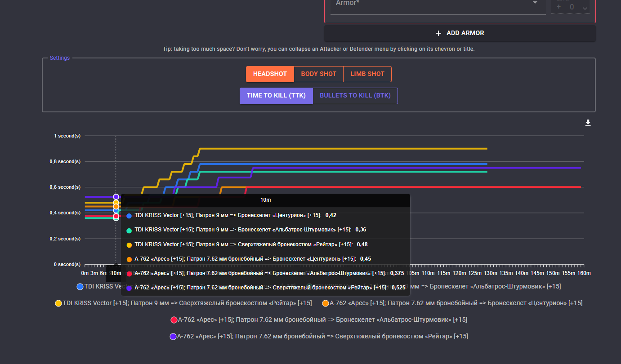Click tooltip value 0,42 for Центурион

pos(331,215)
